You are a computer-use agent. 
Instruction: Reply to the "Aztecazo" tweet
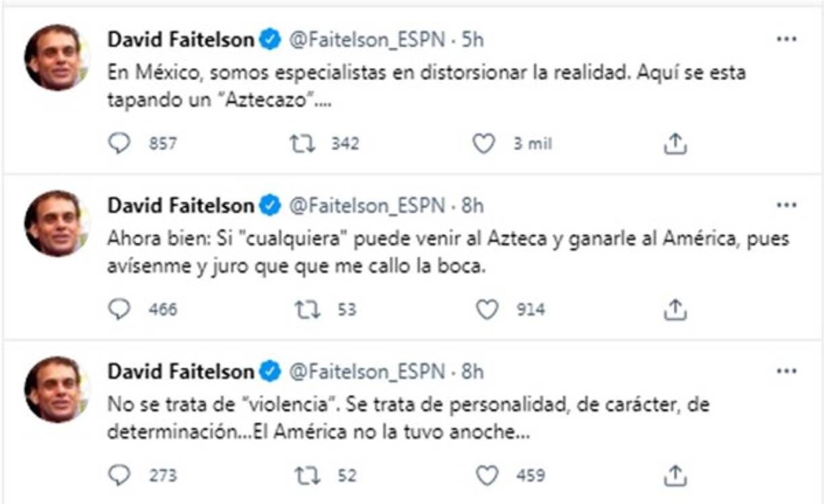119,143
